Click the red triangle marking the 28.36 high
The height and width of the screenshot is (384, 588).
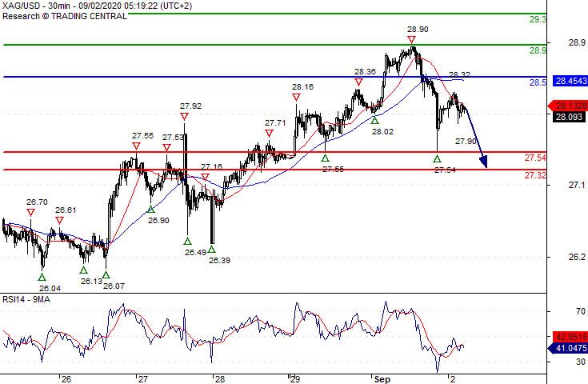358,82
